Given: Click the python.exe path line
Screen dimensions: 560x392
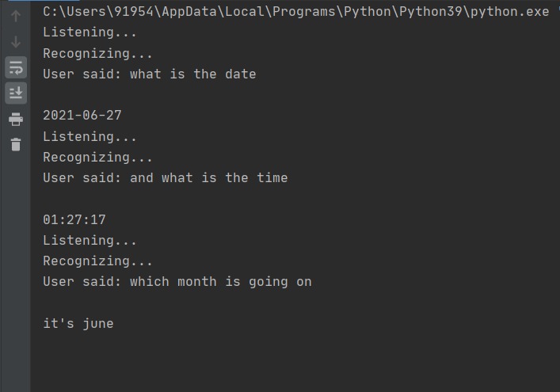Looking at the screenshot, I should point(297,12).
